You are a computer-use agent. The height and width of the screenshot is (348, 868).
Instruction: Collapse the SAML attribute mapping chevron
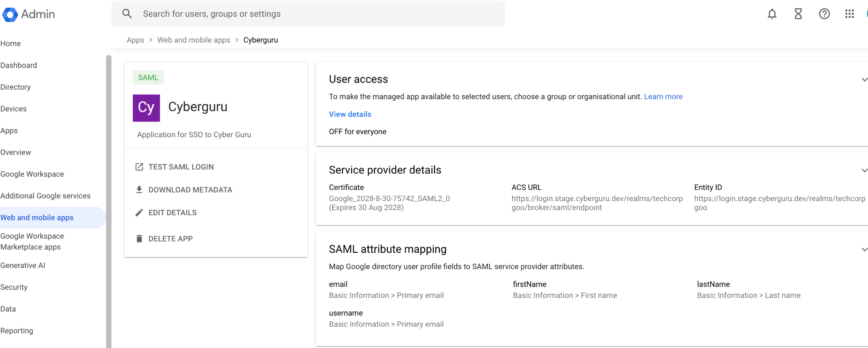pyautogui.click(x=864, y=250)
